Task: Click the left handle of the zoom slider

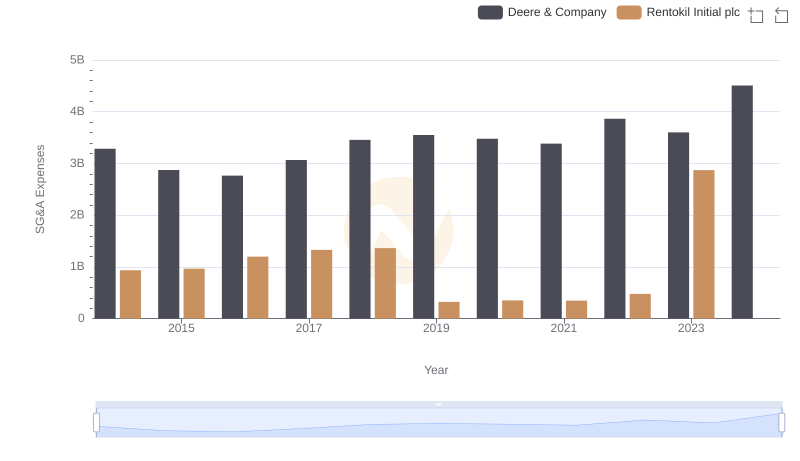Action: pyautogui.click(x=96, y=422)
